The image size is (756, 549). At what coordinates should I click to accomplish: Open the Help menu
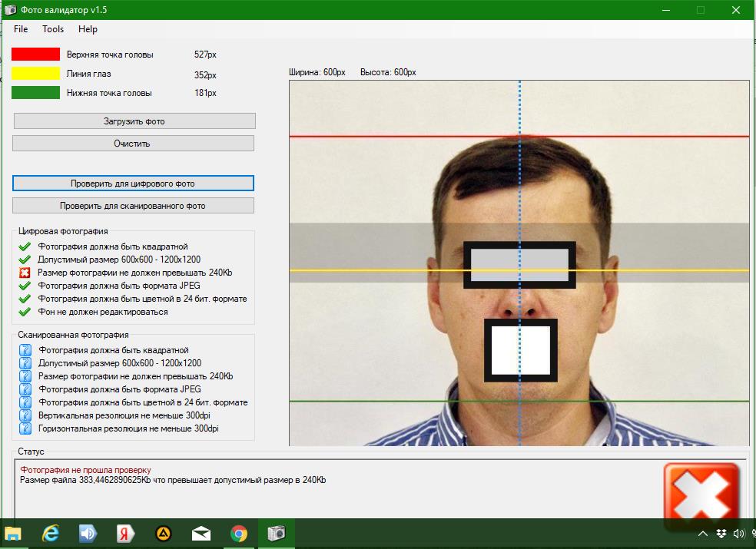pyautogui.click(x=88, y=29)
